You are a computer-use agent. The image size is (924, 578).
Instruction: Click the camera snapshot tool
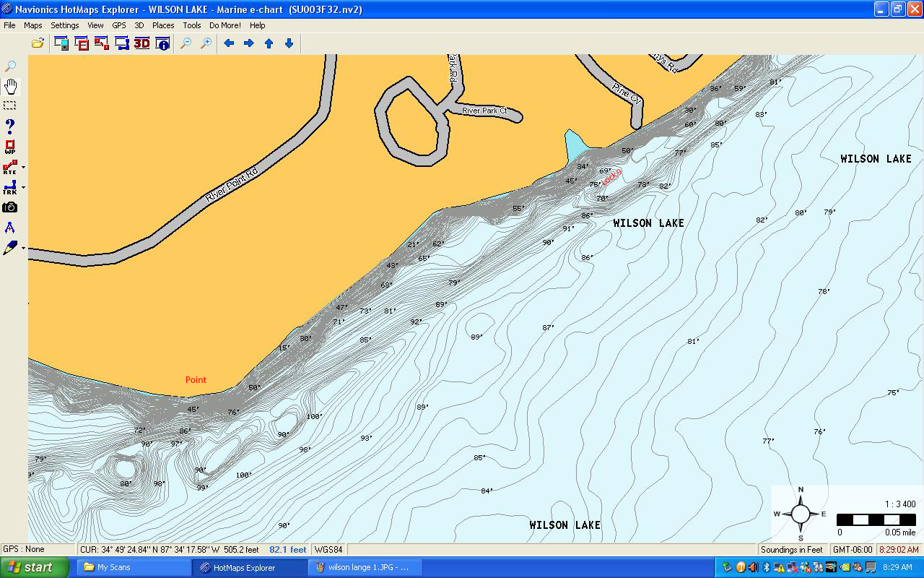click(9, 207)
